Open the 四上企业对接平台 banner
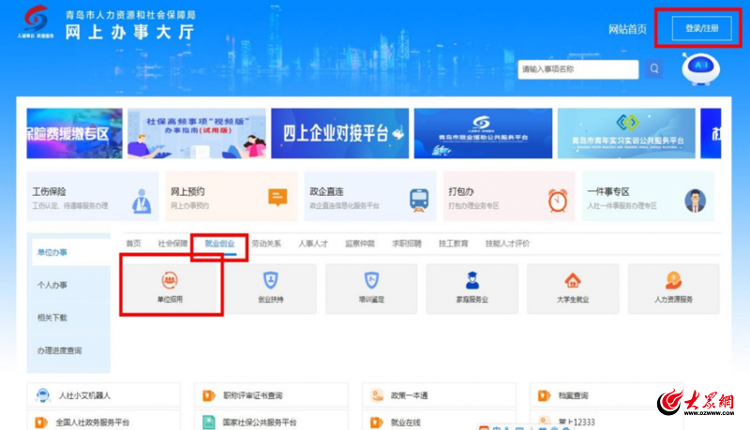This screenshot has height=430, width=750. pos(340,133)
